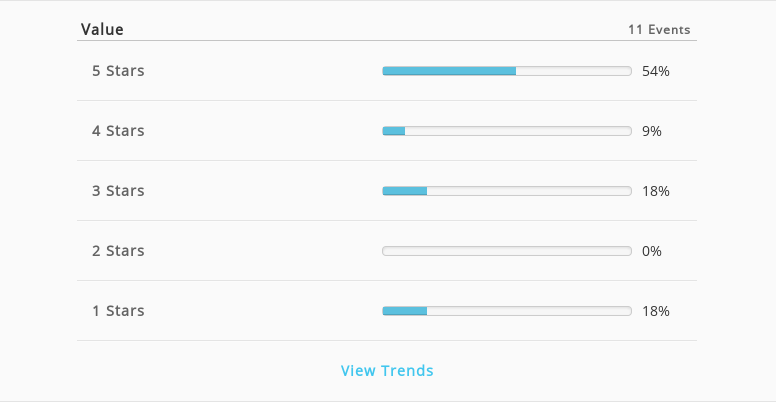This screenshot has height=402, width=776.
Task: Open the View Trends link
Action: 387,371
